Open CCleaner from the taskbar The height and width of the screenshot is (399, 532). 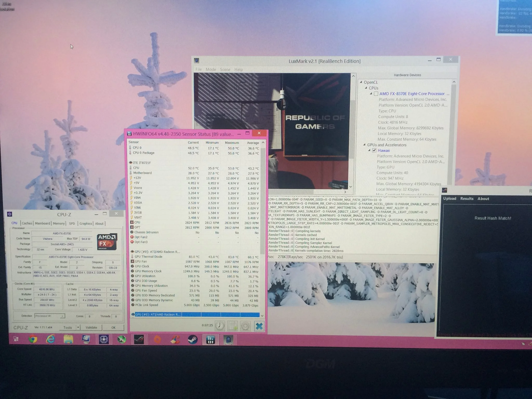[x=175, y=340]
